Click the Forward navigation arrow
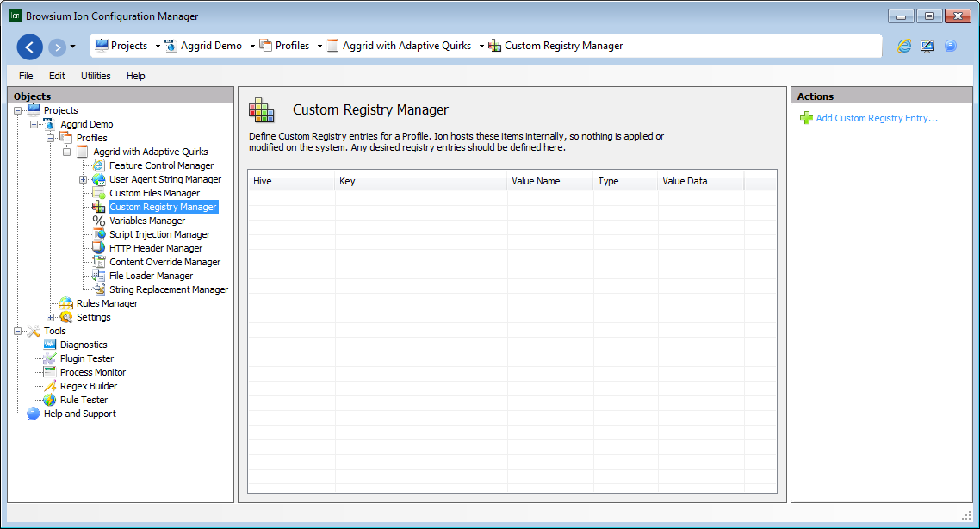The height and width of the screenshot is (529, 980). 57,47
